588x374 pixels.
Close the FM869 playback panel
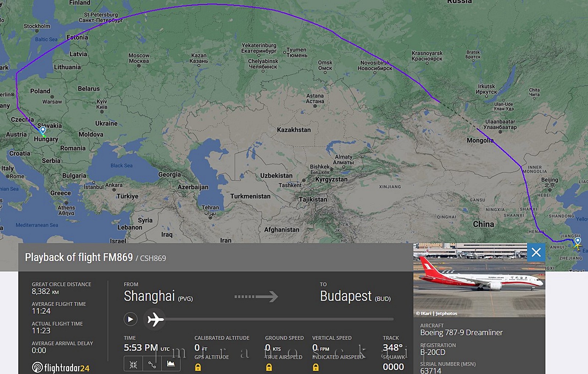coord(536,252)
